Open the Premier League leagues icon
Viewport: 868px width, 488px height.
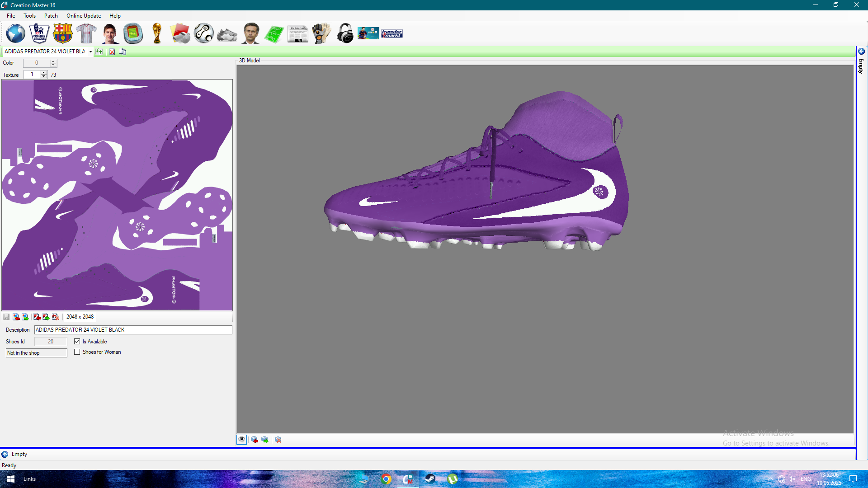pyautogui.click(x=39, y=33)
